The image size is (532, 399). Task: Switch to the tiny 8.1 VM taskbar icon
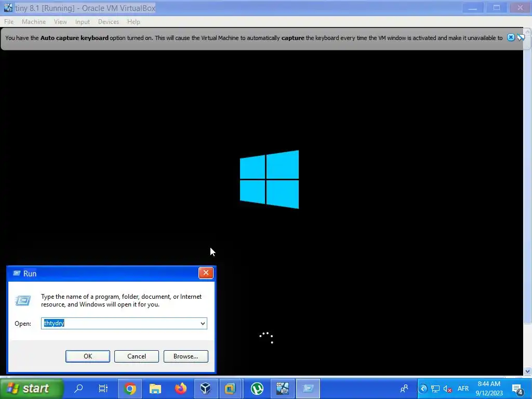point(282,388)
